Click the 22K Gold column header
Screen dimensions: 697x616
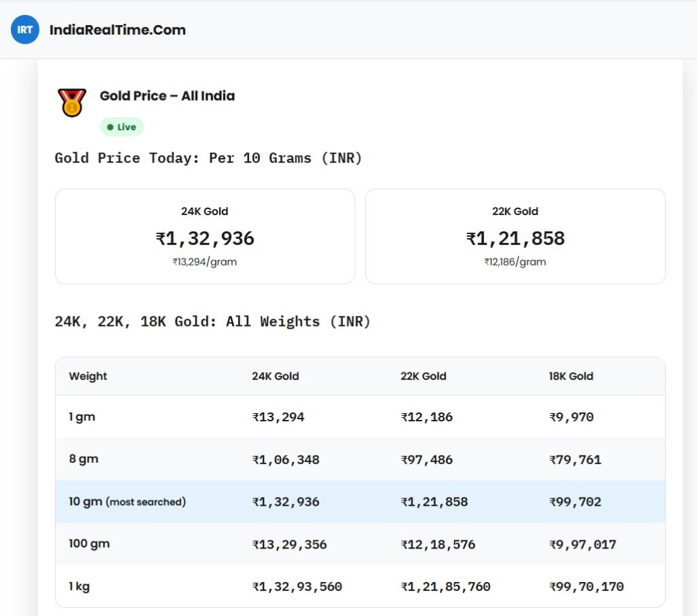(423, 376)
